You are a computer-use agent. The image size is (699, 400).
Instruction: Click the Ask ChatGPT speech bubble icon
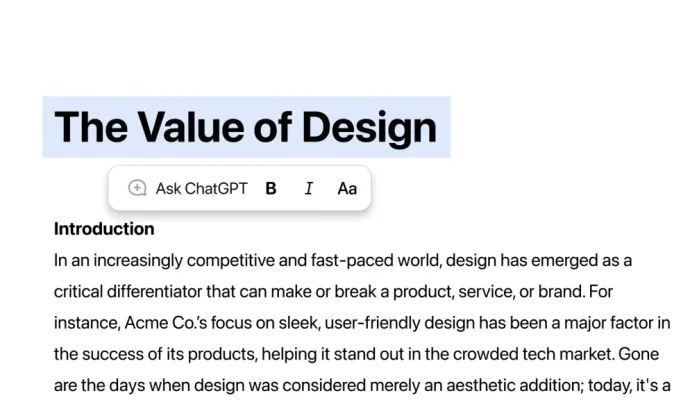[x=138, y=188]
